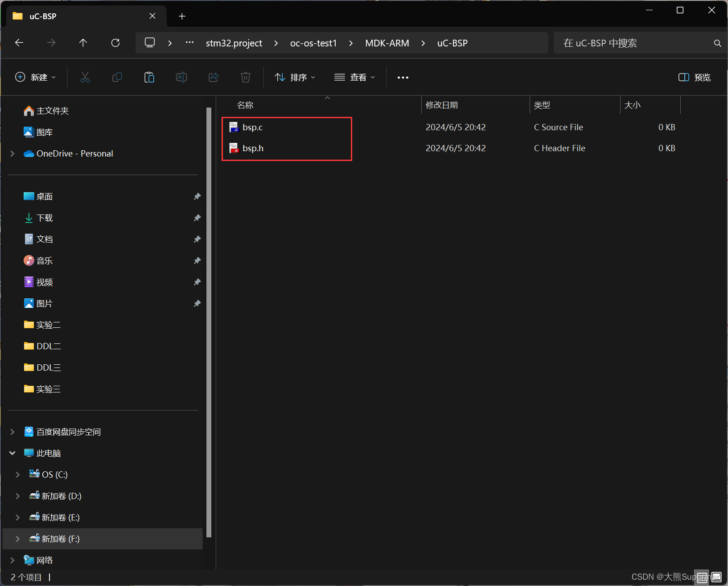Click 'C Header File' type cell
This screenshot has height=586, width=728.
click(x=559, y=148)
